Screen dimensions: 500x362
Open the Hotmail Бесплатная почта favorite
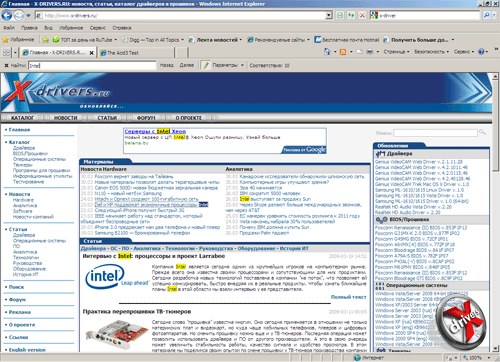pos(347,40)
